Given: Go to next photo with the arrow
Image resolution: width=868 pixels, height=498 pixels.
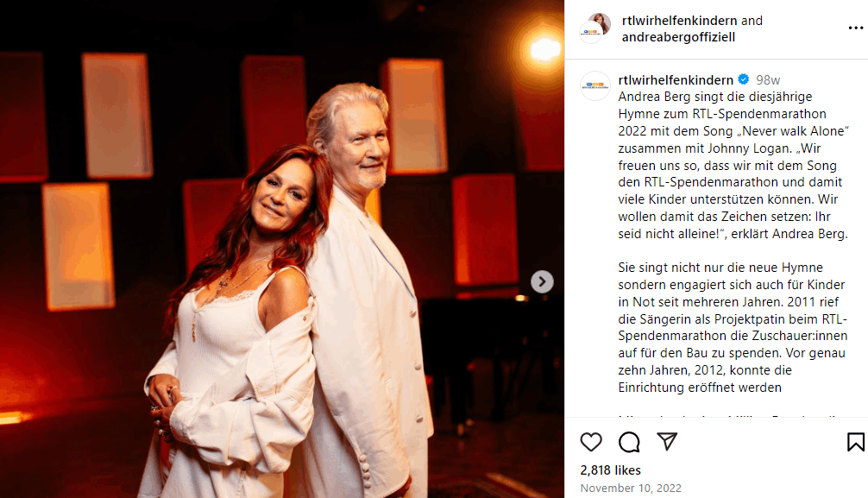Looking at the screenshot, I should pyautogui.click(x=542, y=281).
